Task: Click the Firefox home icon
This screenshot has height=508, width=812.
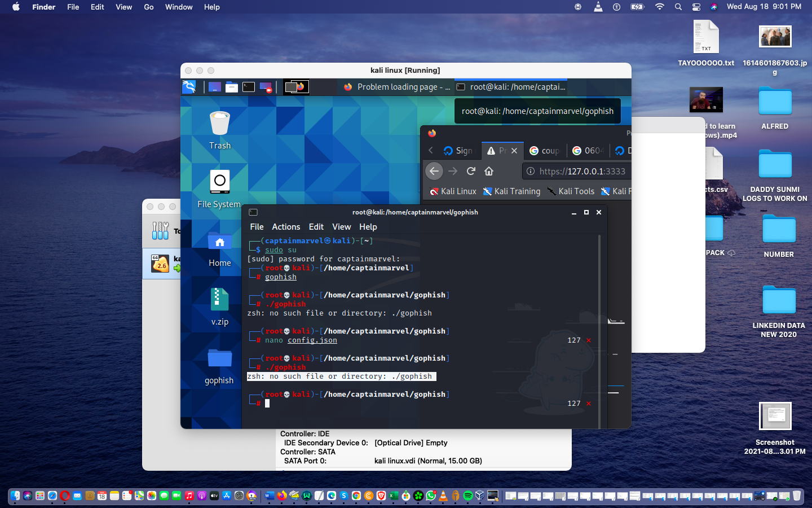Action: (489, 170)
